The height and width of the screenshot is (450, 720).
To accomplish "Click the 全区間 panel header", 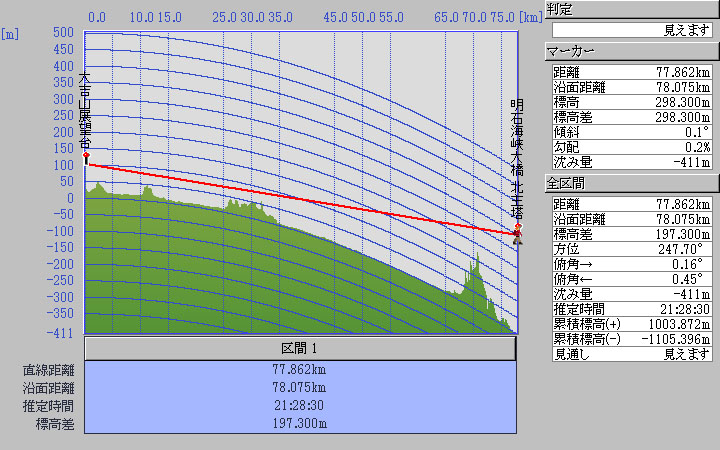I will pyautogui.click(x=632, y=183).
